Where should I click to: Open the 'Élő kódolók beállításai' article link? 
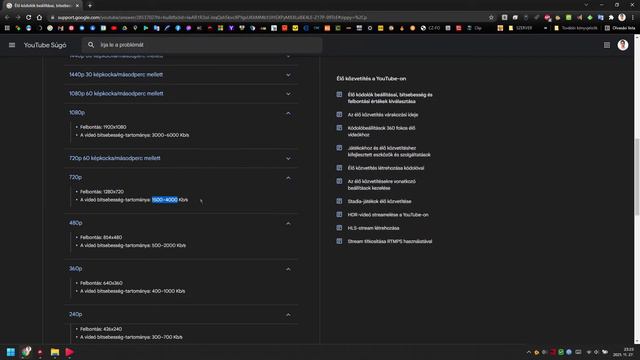(x=390, y=98)
